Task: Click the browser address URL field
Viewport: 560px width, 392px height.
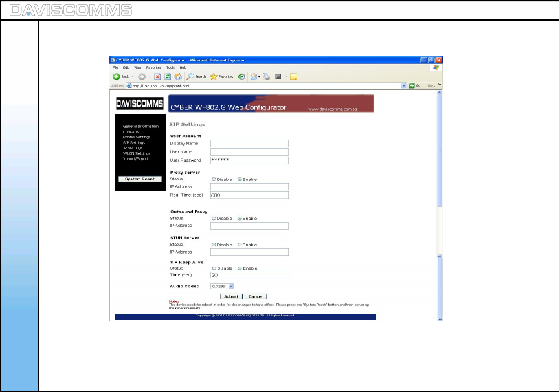Action: [263, 85]
